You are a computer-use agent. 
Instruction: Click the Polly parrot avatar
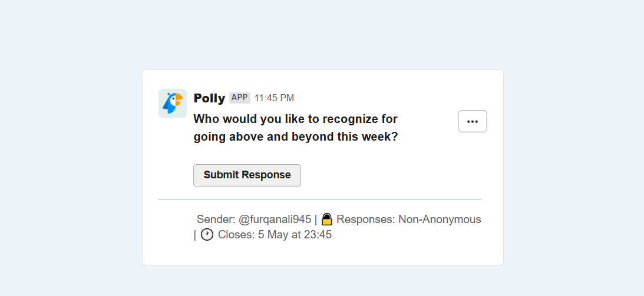pos(173,104)
